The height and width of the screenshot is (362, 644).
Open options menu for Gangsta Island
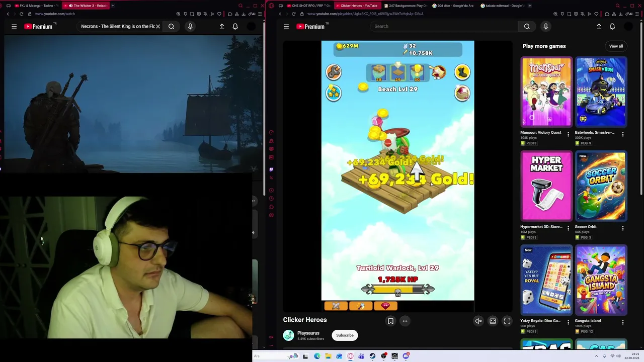[623, 322]
